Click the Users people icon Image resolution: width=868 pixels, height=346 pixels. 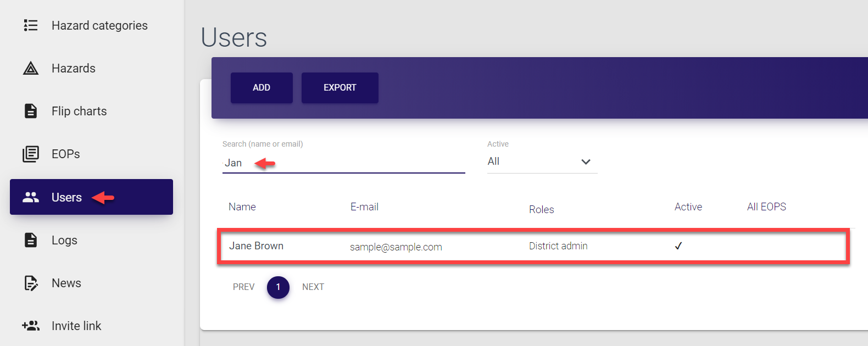[x=31, y=197]
